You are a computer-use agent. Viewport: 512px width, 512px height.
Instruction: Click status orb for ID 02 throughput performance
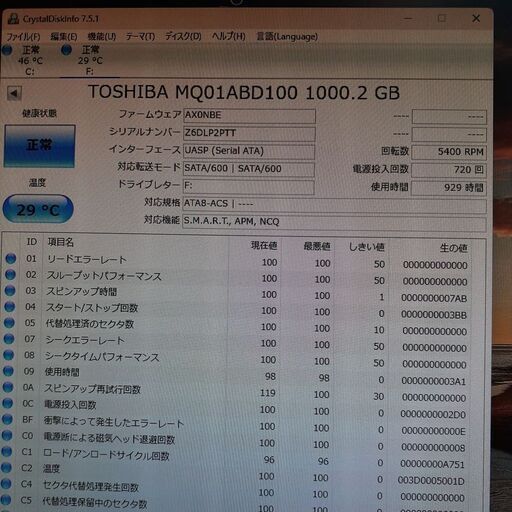[10, 274]
